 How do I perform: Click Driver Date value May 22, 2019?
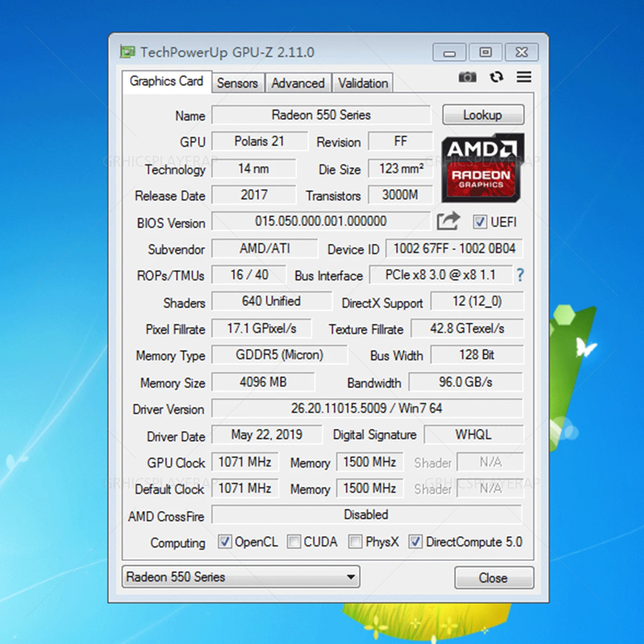[x=267, y=435]
